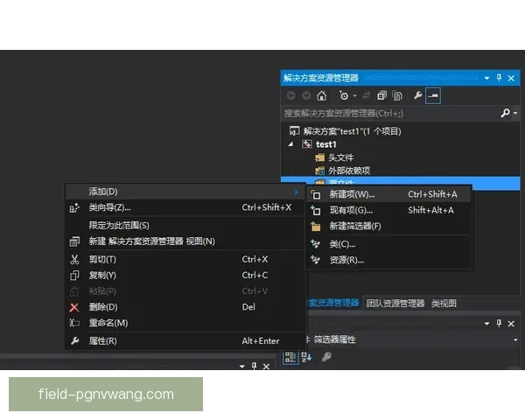Open the pending changes filter dropdown arrow

point(354,95)
